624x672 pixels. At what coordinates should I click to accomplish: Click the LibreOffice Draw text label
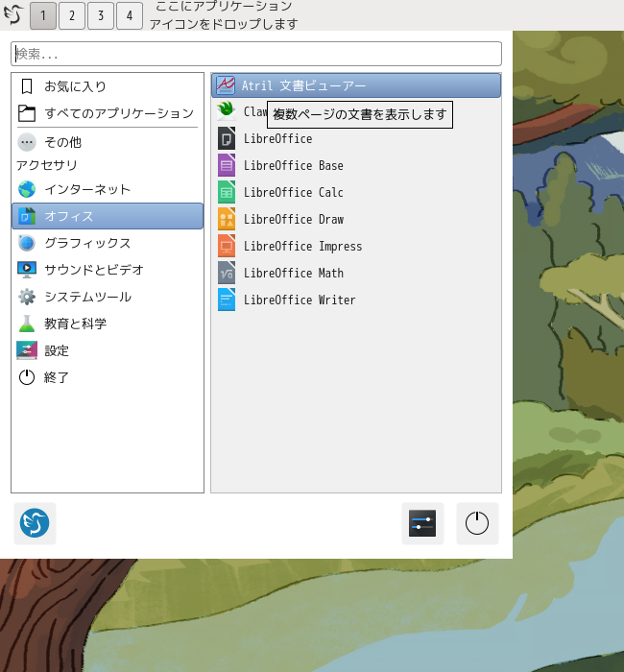(x=294, y=220)
